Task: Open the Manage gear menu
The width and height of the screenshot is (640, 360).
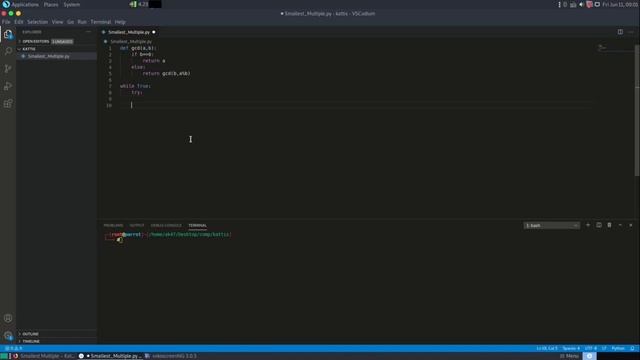Action: (x=8, y=336)
